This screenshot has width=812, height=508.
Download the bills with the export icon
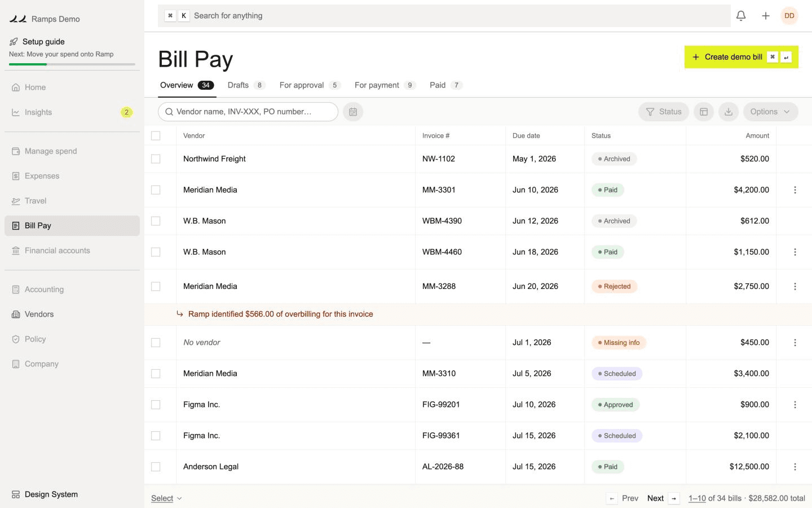pyautogui.click(x=729, y=112)
